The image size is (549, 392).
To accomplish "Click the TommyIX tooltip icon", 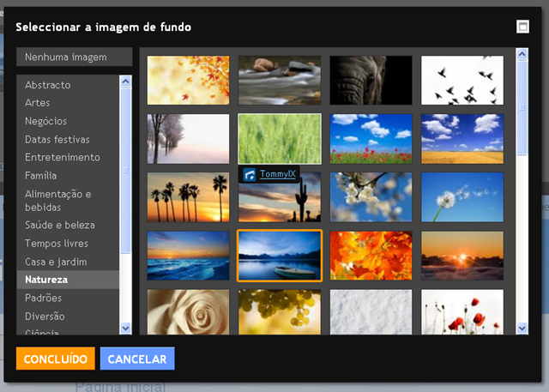I will click(250, 174).
